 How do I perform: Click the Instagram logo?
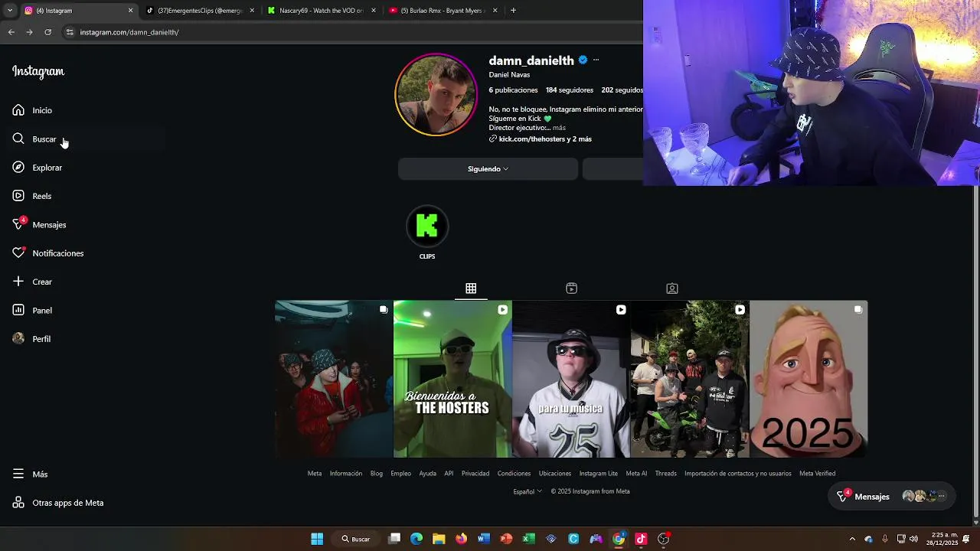(x=38, y=71)
